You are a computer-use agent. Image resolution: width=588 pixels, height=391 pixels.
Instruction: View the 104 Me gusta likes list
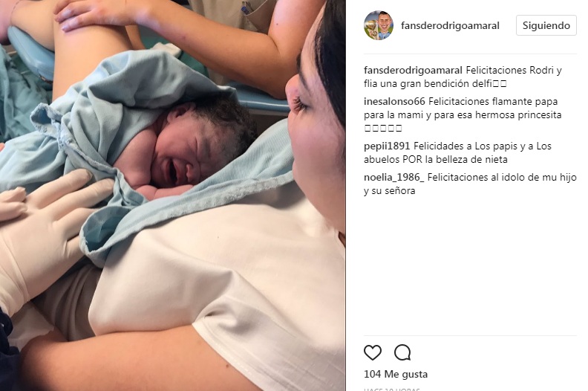(396, 374)
